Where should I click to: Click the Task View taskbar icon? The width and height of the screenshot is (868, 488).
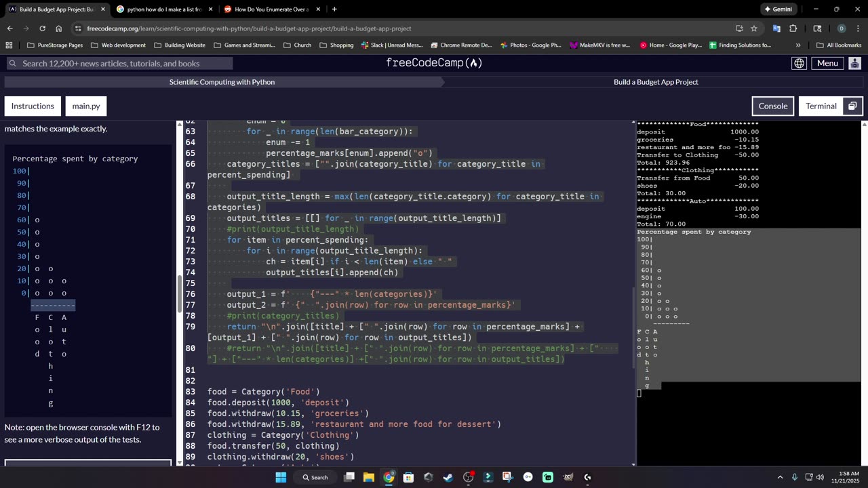coord(349,477)
